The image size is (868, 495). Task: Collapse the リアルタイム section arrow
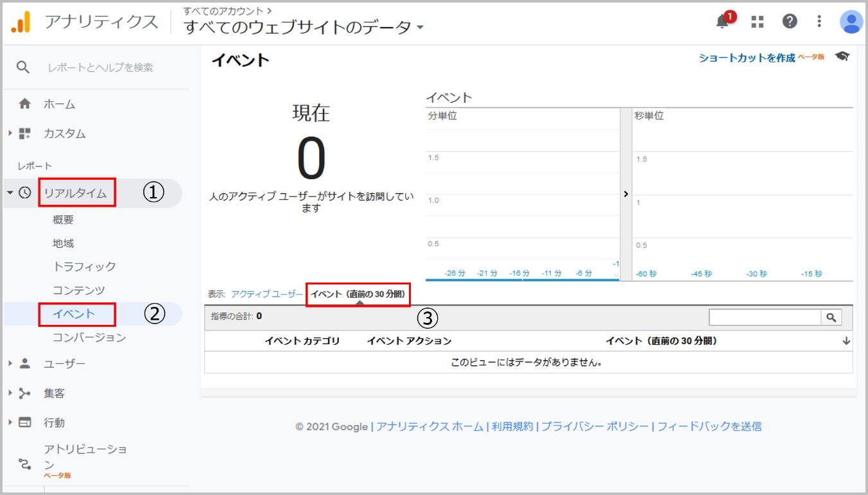point(10,193)
